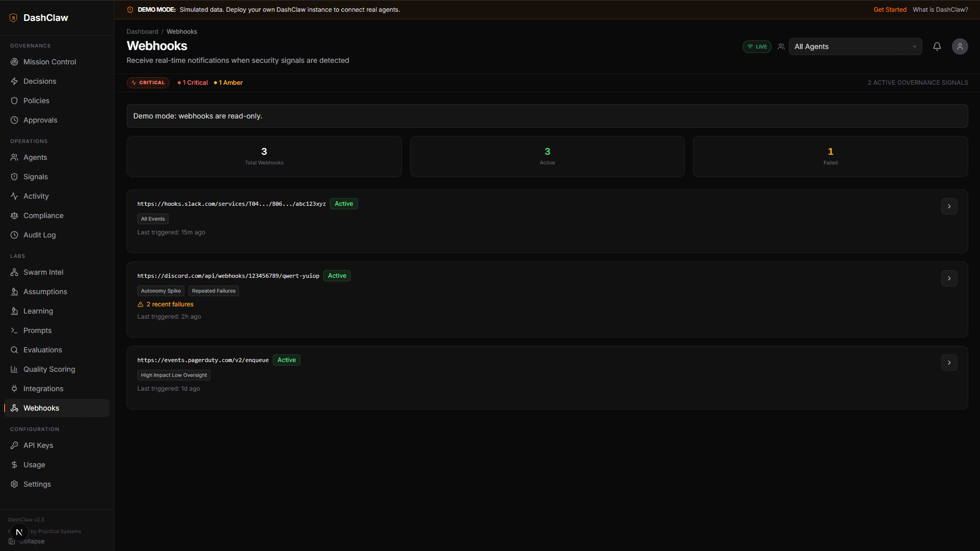The image size is (980, 551).
Task: Open What is DashClaw link
Action: (940, 9)
